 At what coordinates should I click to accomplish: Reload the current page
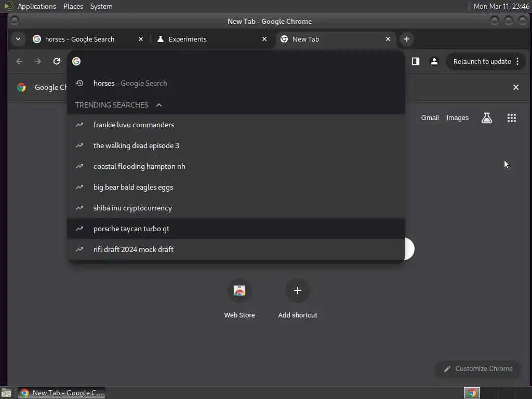pos(57,61)
